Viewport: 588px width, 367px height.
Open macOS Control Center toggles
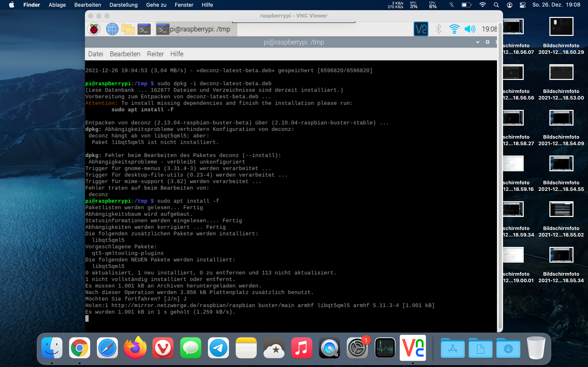click(523, 5)
